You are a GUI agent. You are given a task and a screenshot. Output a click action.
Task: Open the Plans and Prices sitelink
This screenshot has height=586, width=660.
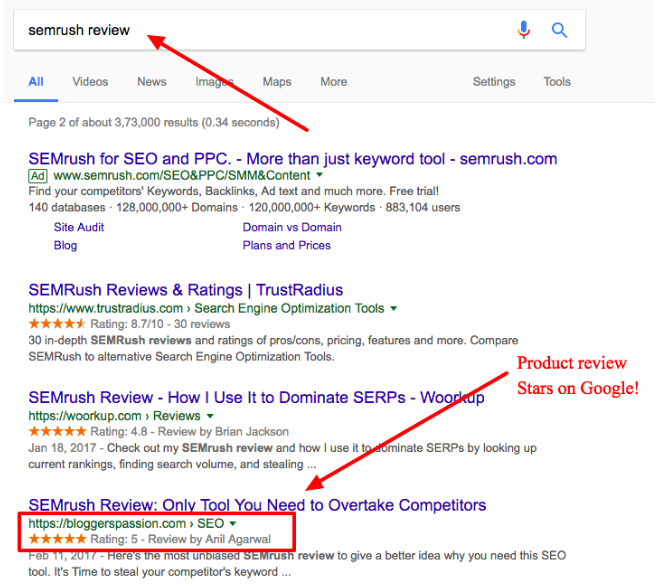click(x=287, y=245)
